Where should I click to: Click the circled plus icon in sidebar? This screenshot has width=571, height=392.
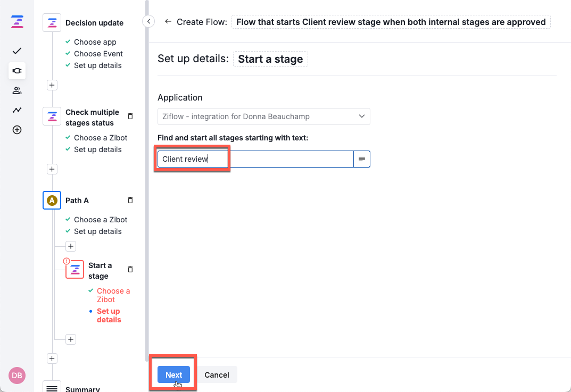click(17, 130)
